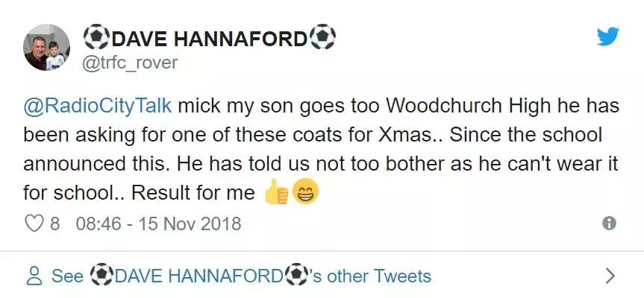Click the soccer ball before DAVE in the footer
Image resolution: width=644 pixels, height=298 pixels.
[100, 276]
